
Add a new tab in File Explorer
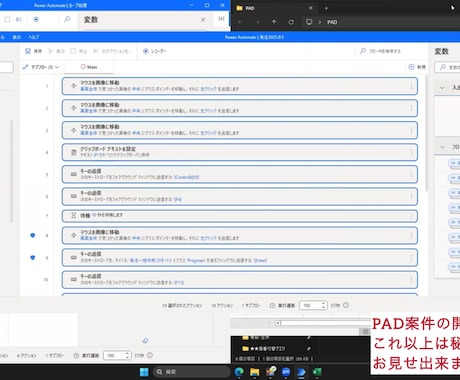(x=326, y=8)
